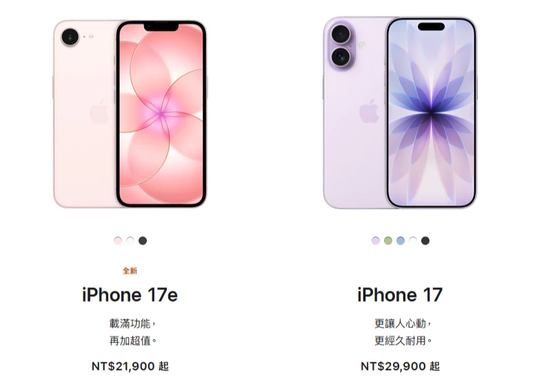The image size is (546, 392).
Task: Choose the black color swatch for iPhone 17
Action: point(425,240)
